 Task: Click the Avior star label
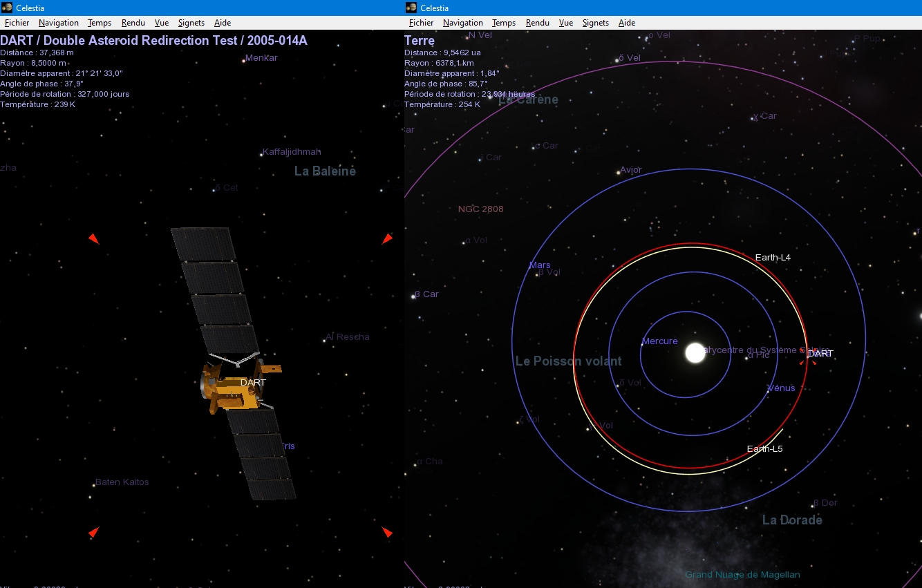tap(631, 170)
